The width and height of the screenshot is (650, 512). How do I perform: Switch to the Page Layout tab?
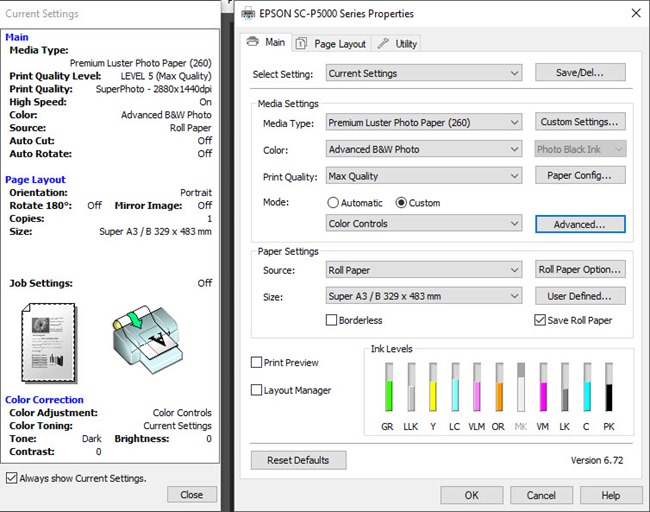332,44
